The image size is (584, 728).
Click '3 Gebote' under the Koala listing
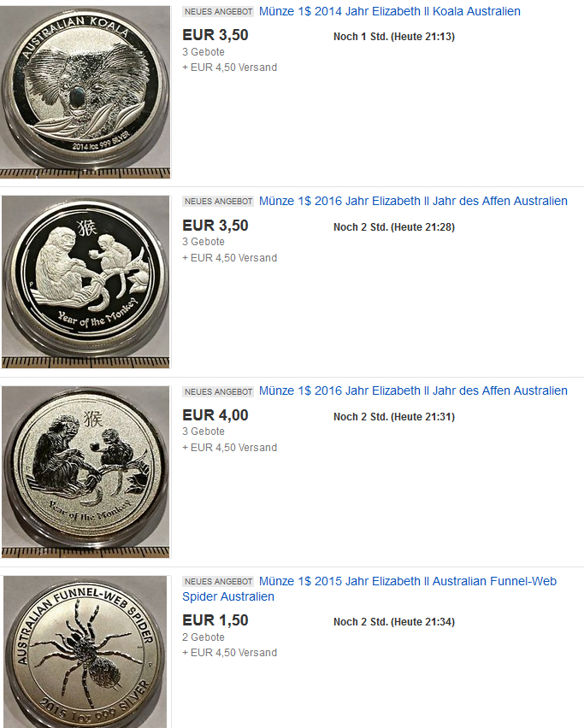pos(204,52)
